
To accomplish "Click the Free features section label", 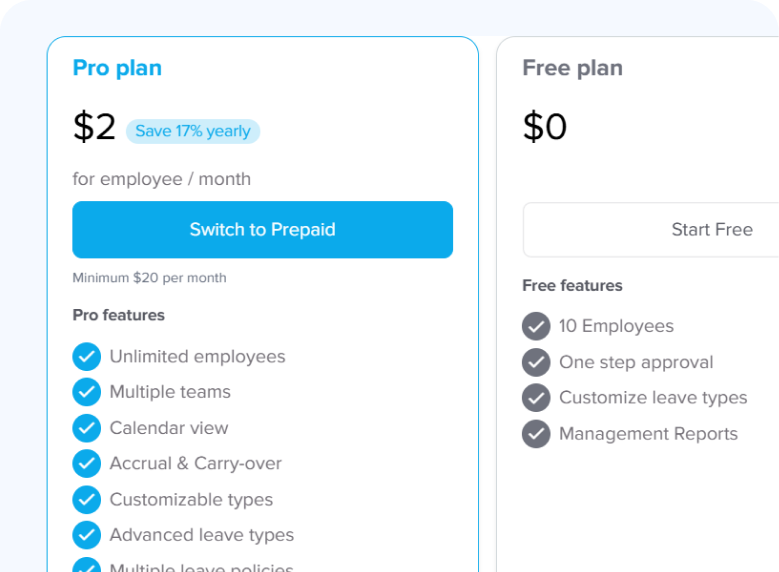I will coord(572,285).
